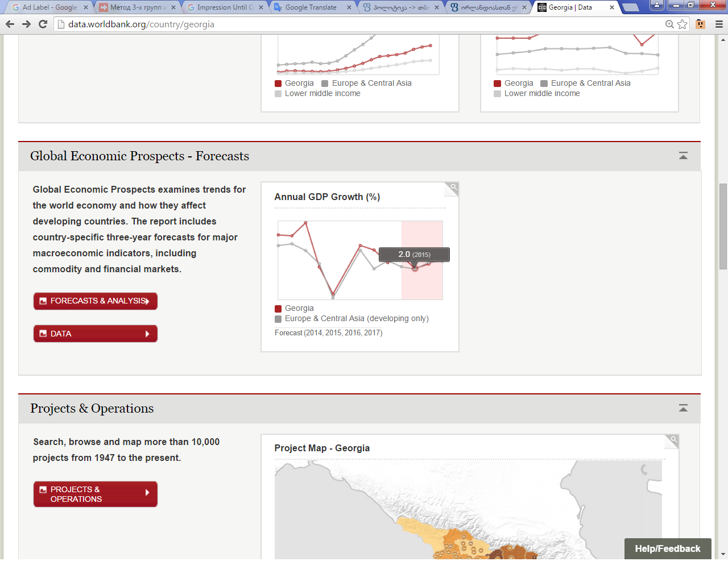Image resolution: width=728 pixels, height=582 pixels.
Task: Enlarge the Project Map via magnifier icon
Action: [672, 440]
